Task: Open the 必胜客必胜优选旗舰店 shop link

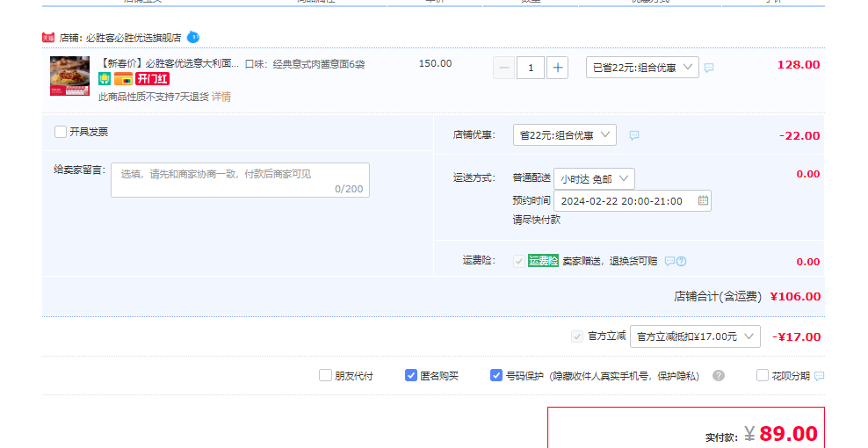Action: click(x=134, y=38)
